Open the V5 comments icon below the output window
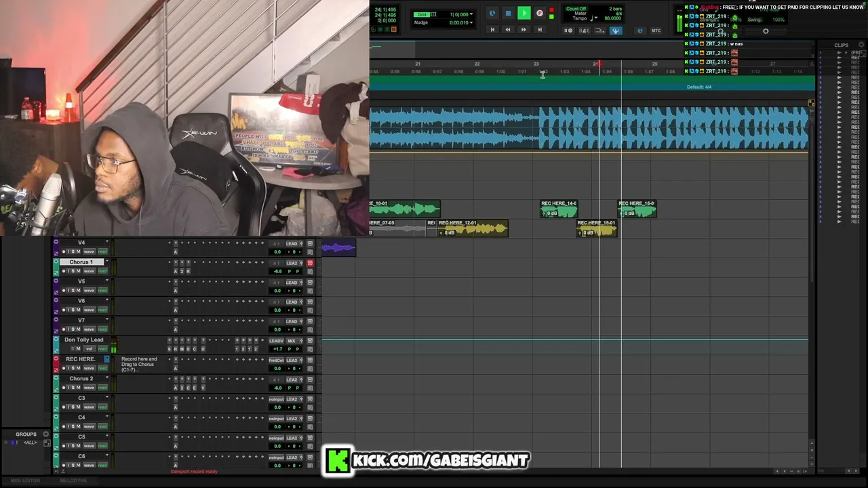 click(310, 291)
